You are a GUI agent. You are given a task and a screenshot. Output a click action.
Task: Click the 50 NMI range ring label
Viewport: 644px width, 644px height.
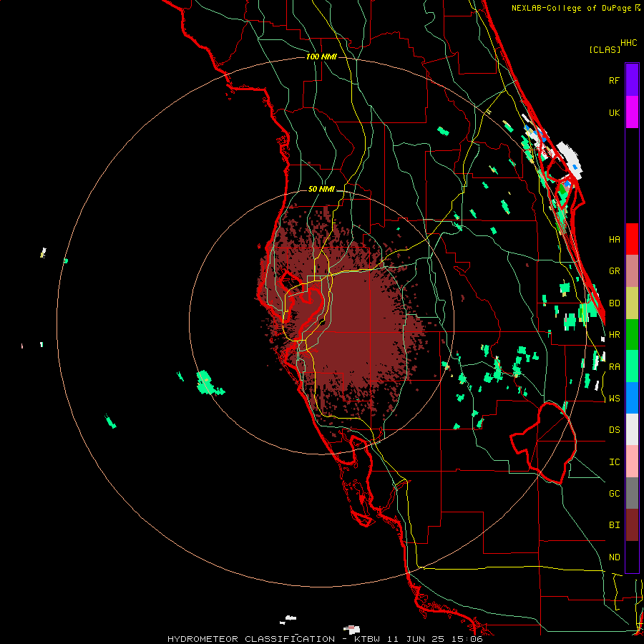pos(321,190)
